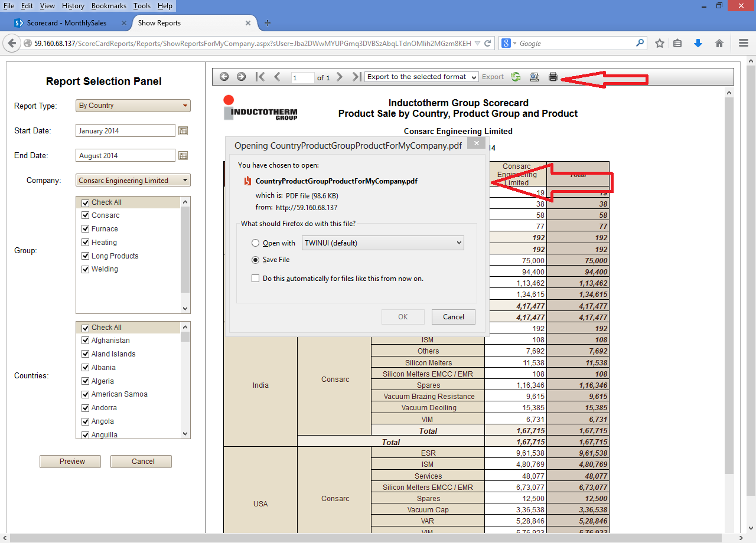Click the report's vertical scrollbar up arrow
Viewport: 756px width, 543px height.
coord(729,93)
